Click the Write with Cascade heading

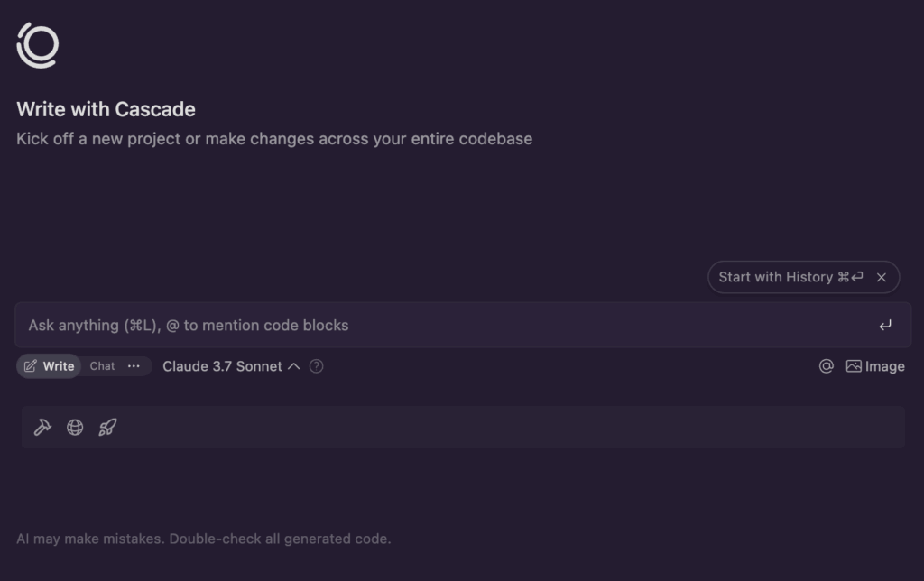[106, 109]
